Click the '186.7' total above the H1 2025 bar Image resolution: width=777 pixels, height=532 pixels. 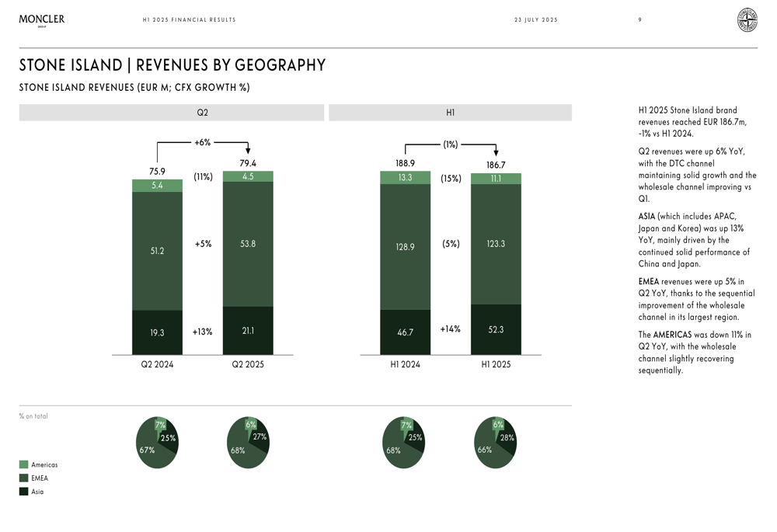[496, 165]
